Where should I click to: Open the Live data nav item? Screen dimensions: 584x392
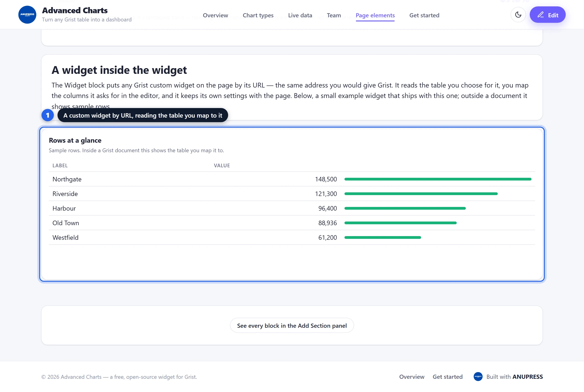click(x=300, y=15)
